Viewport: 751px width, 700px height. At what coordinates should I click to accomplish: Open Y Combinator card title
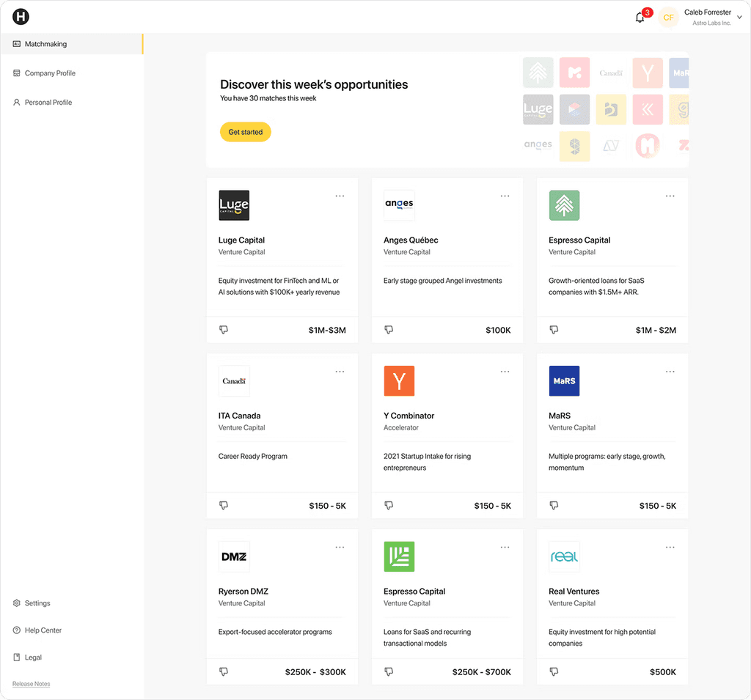point(409,416)
